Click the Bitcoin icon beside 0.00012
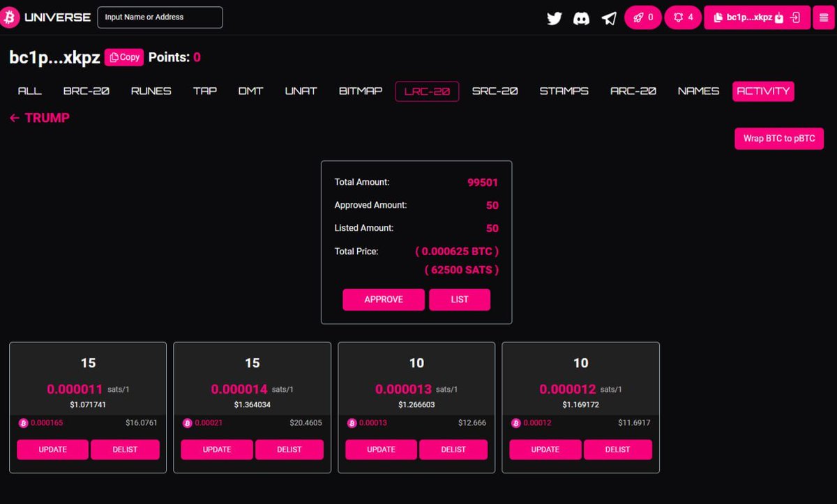This screenshot has width=837, height=504. pyautogui.click(x=515, y=423)
